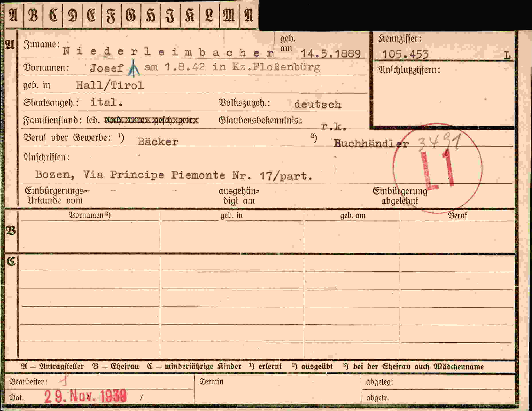Select the "D" alphabet tab at the top
Screen dimensions: 532x411
[x=72, y=16]
